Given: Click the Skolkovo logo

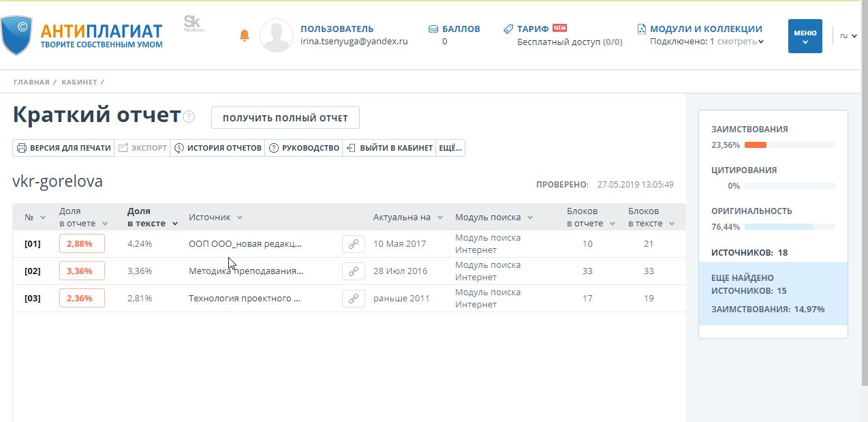Looking at the screenshot, I should pos(193,24).
